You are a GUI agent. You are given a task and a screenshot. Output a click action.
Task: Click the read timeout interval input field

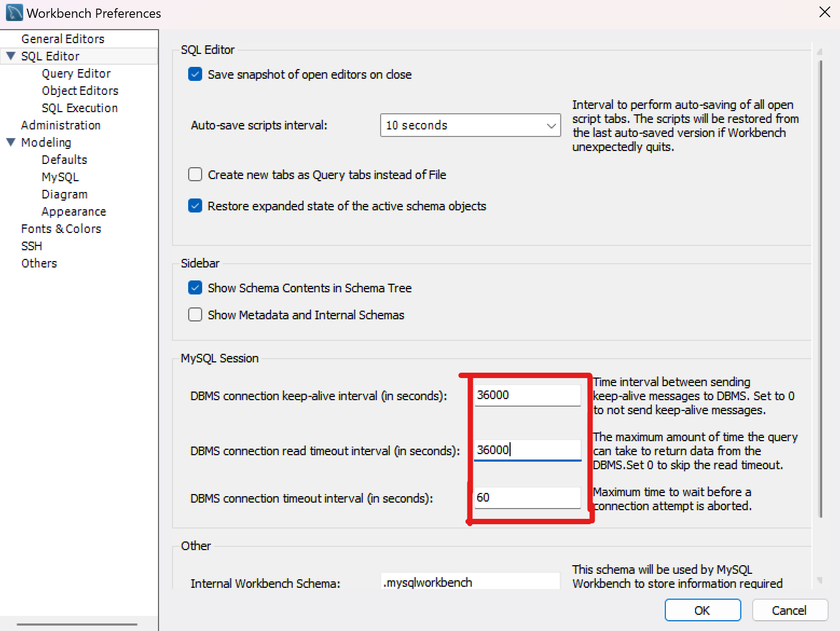coord(527,450)
